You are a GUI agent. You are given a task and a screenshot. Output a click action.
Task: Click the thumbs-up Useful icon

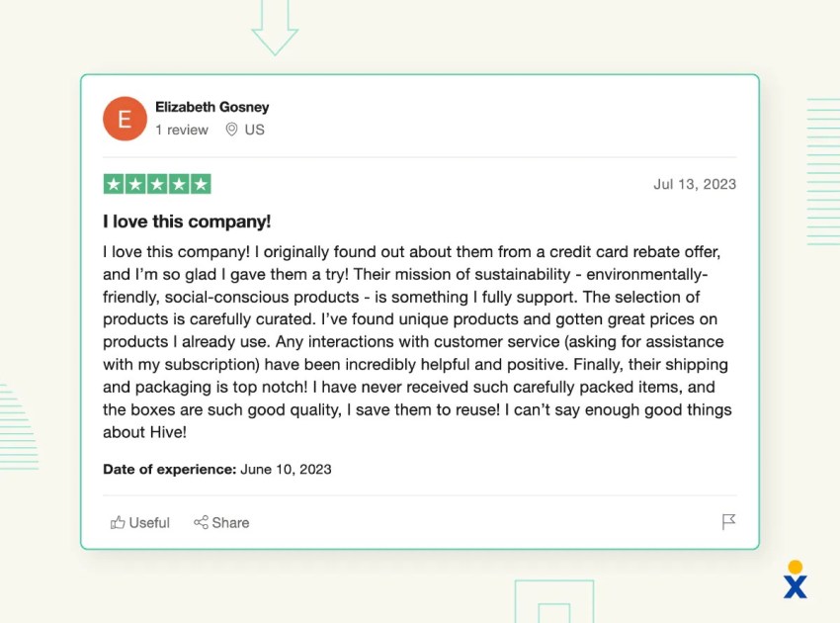pos(118,522)
